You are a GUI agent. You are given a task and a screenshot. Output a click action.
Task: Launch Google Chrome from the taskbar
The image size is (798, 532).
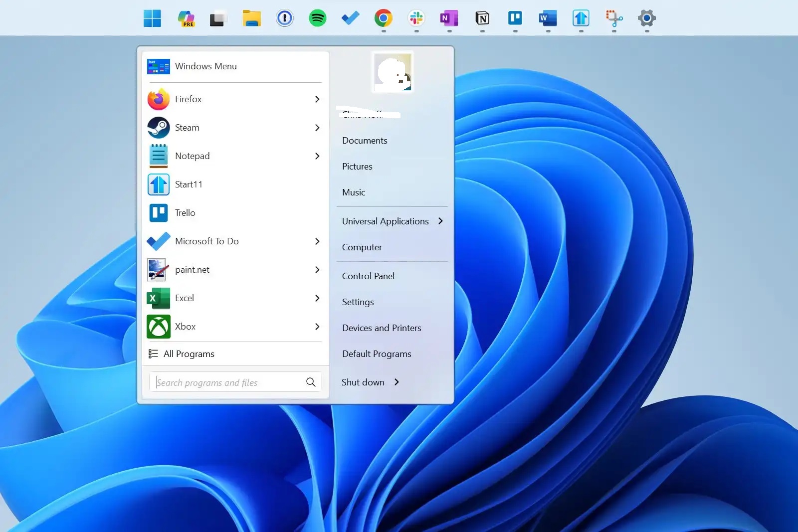click(x=383, y=18)
